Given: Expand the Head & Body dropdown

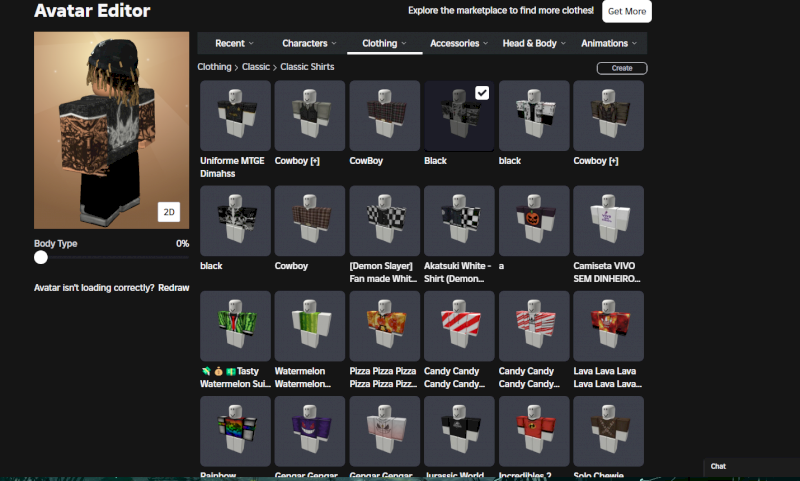Looking at the screenshot, I should click(x=534, y=43).
